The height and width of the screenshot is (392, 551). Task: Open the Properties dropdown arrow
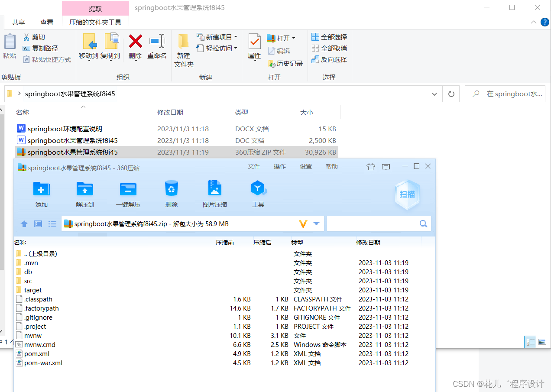click(254, 60)
